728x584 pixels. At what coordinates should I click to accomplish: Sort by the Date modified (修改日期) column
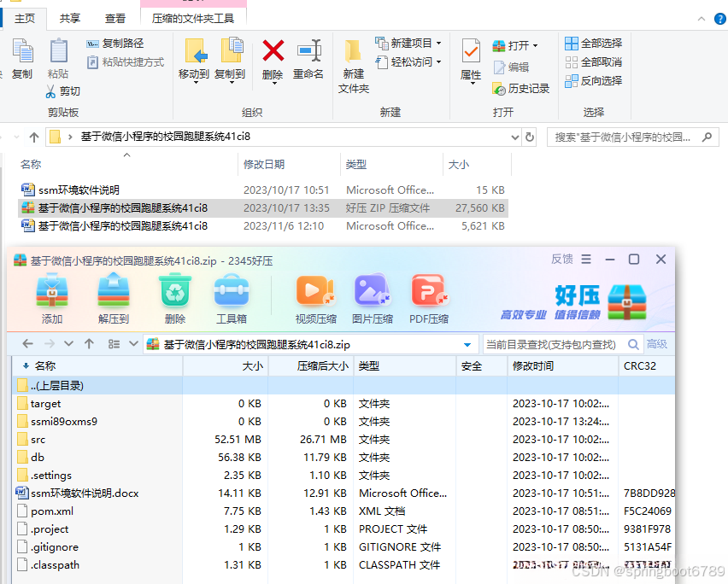pos(264,164)
